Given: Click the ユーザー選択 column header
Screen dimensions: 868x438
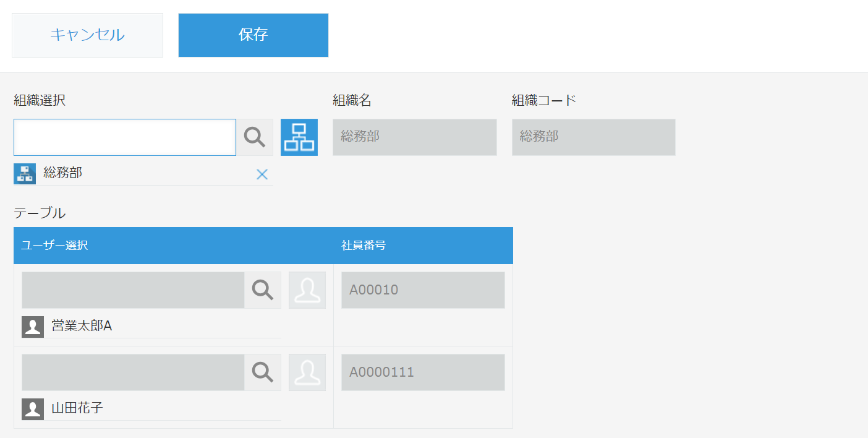Looking at the screenshot, I should (174, 246).
